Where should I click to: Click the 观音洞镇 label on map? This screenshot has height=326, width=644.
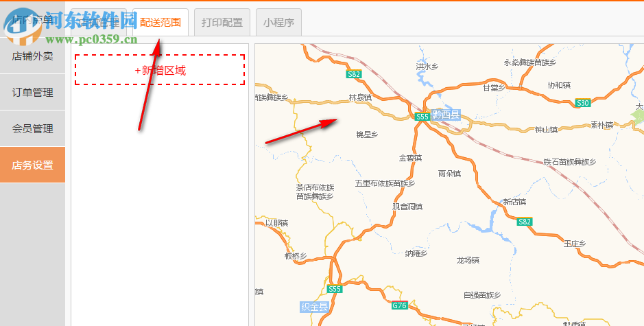click(x=407, y=207)
